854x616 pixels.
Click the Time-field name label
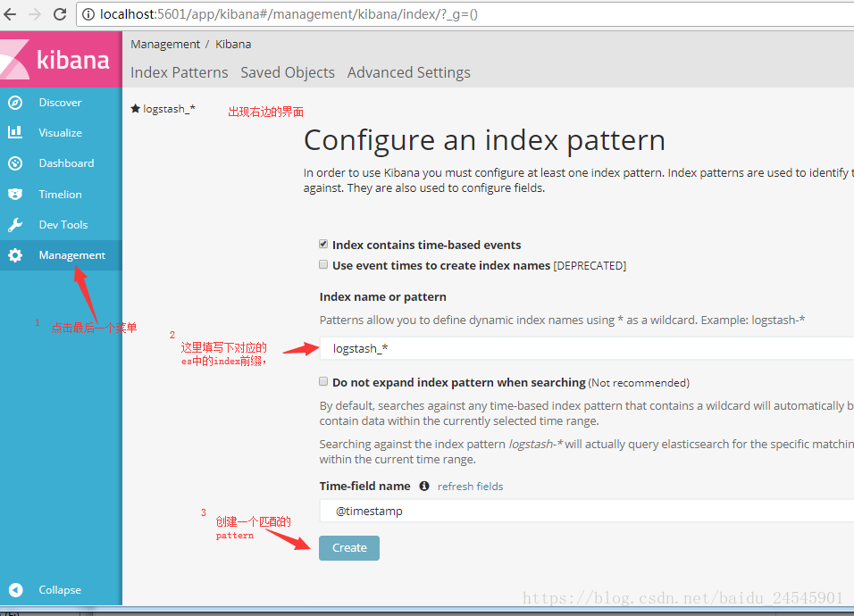364,486
